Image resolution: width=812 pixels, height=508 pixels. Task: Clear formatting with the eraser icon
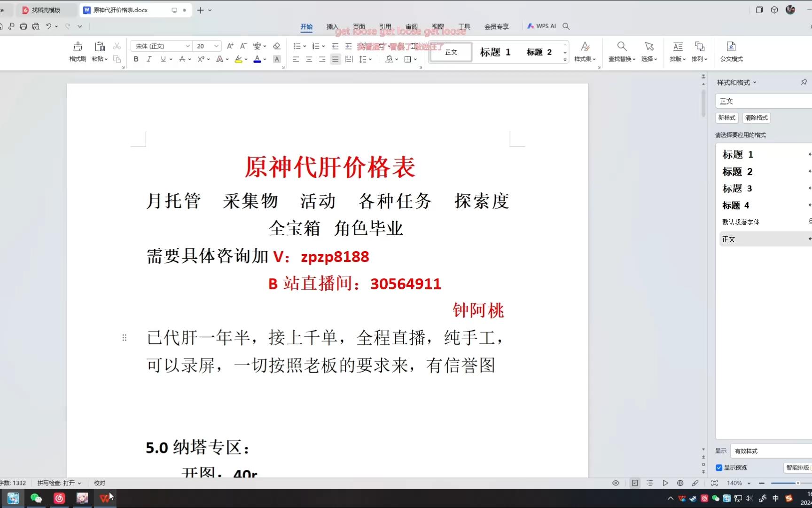click(277, 46)
